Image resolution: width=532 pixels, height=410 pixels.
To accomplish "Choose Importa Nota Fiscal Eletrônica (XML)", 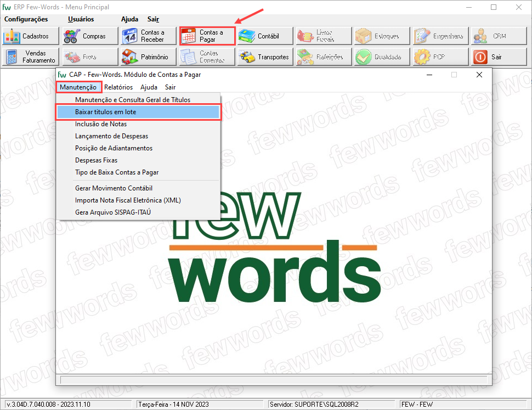I will tap(138, 200).
